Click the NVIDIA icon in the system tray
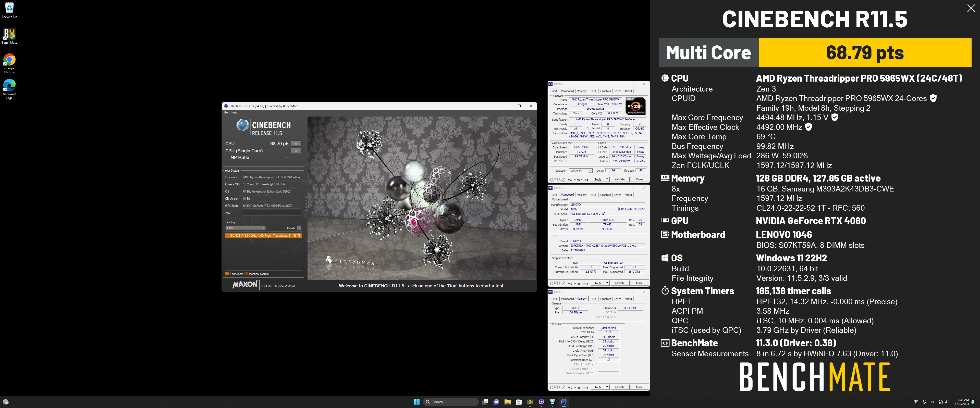Image resolution: width=980 pixels, height=408 pixels. pos(933,402)
